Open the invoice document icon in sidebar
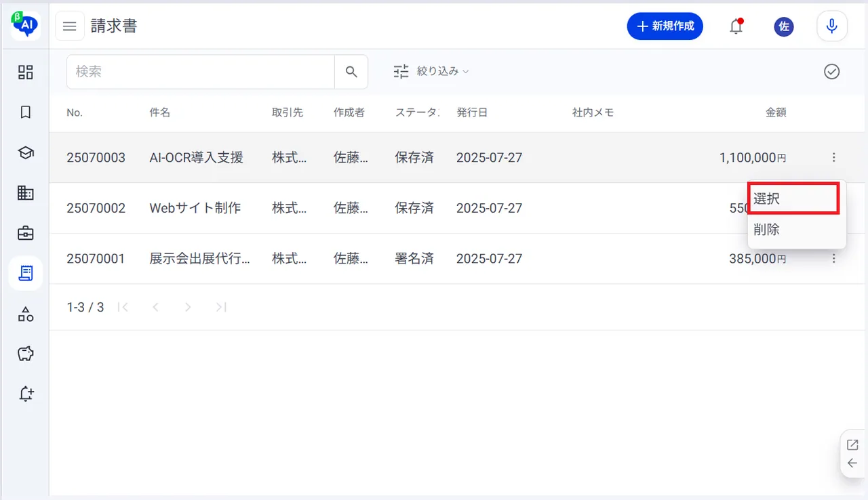The image size is (868, 500). point(25,273)
